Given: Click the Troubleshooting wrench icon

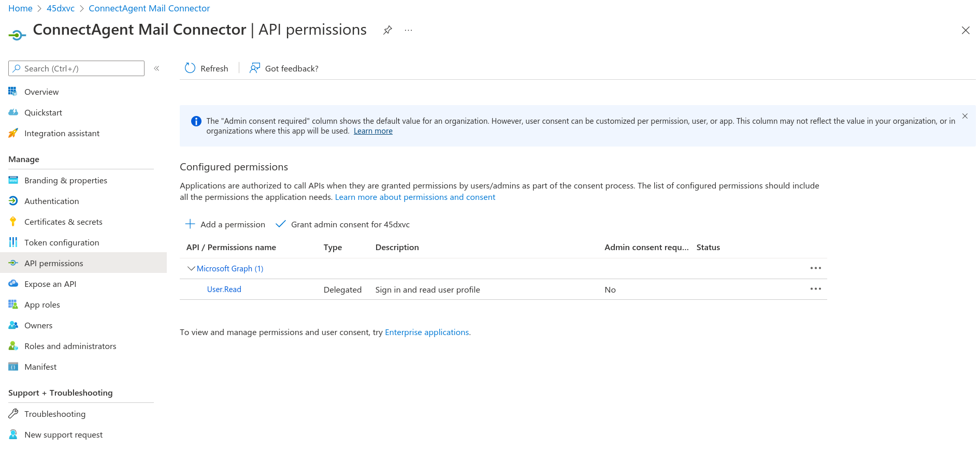Looking at the screenshot, I should pyautogui.click(x=13, y=414).
